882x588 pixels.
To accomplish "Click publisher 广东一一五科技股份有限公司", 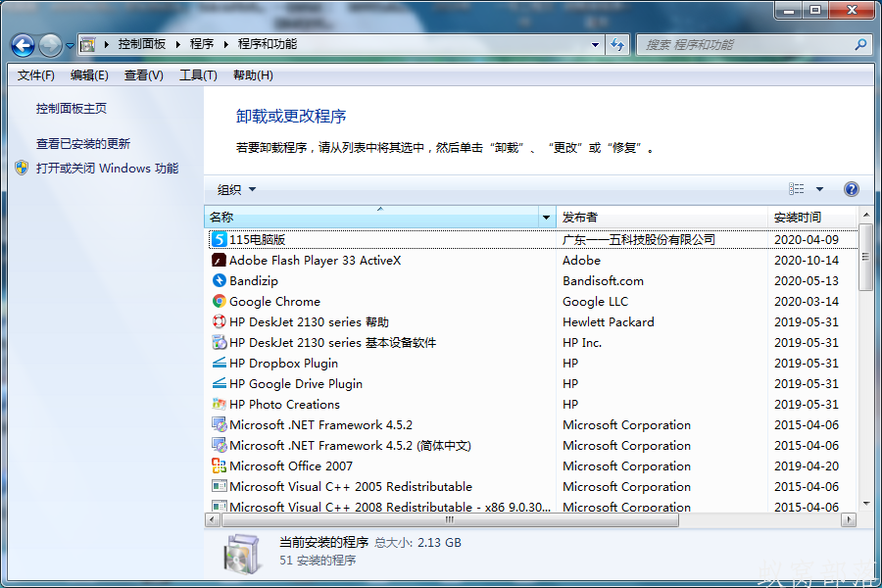I will pyautogui.click(x=638, y=240).
